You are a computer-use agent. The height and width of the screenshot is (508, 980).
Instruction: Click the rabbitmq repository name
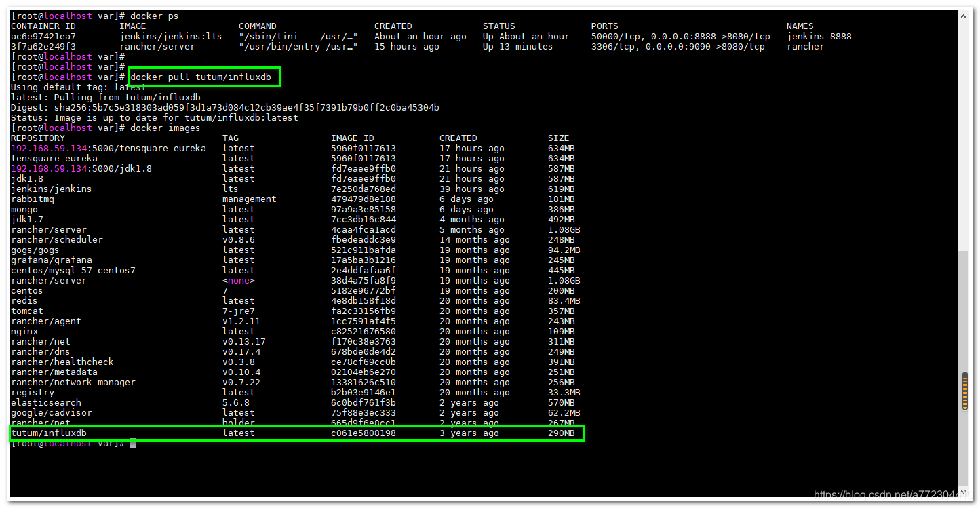(x=33, y=199)
